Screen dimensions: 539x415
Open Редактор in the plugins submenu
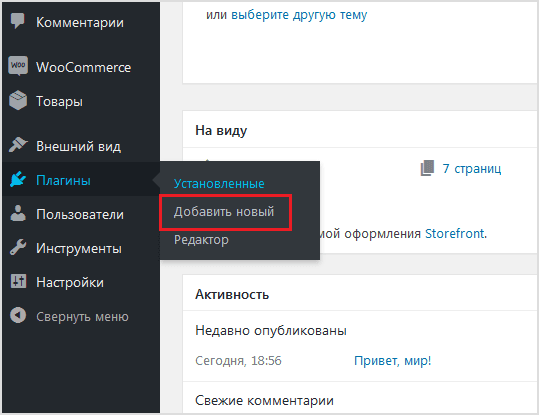[201, 240]
